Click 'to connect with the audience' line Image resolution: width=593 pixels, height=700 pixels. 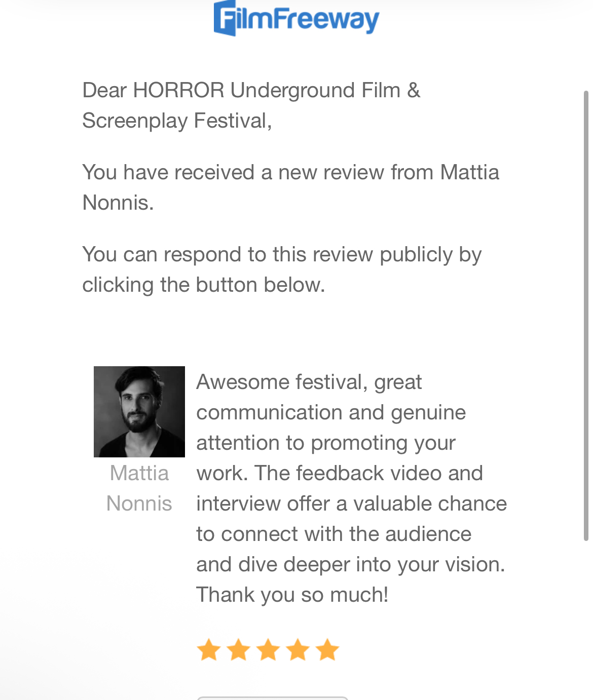[x=333, y=534]
